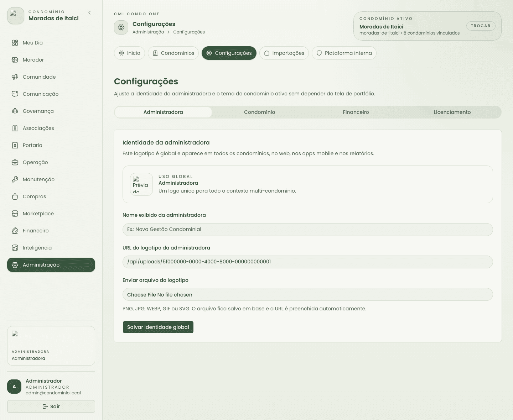Click the Meu Dia grid icon
Image resolution: width=513 pixels, height=420 pixels.
(x=15, y=43)
